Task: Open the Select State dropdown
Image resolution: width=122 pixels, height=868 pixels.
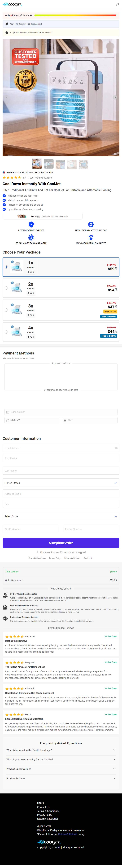Action: [x=61, y=516]
